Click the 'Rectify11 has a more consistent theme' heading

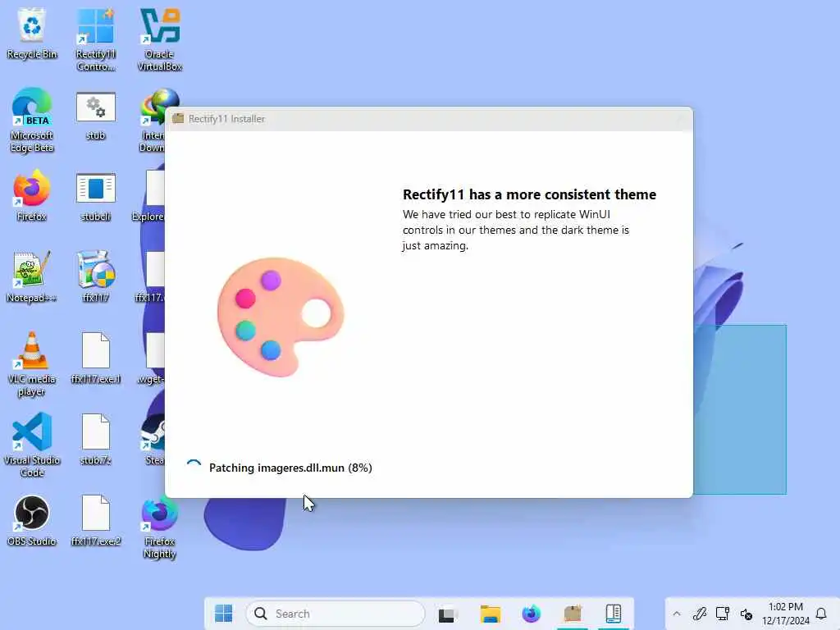pos(529,194)
